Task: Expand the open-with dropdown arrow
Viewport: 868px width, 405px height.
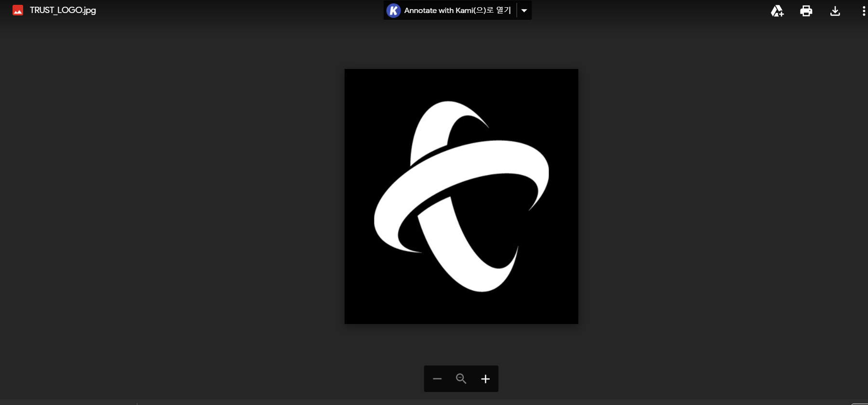Action: (524, 10)
